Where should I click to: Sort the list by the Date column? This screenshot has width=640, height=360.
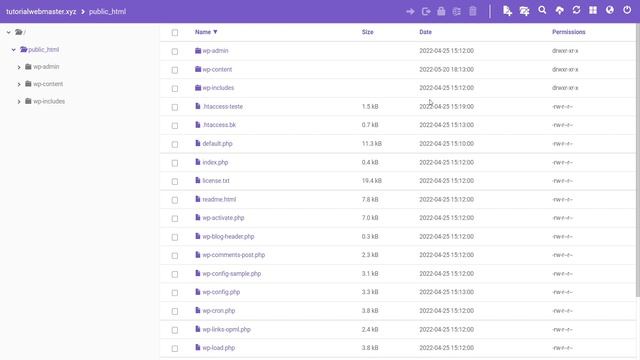pyautogui.click(x=425, y=32)
